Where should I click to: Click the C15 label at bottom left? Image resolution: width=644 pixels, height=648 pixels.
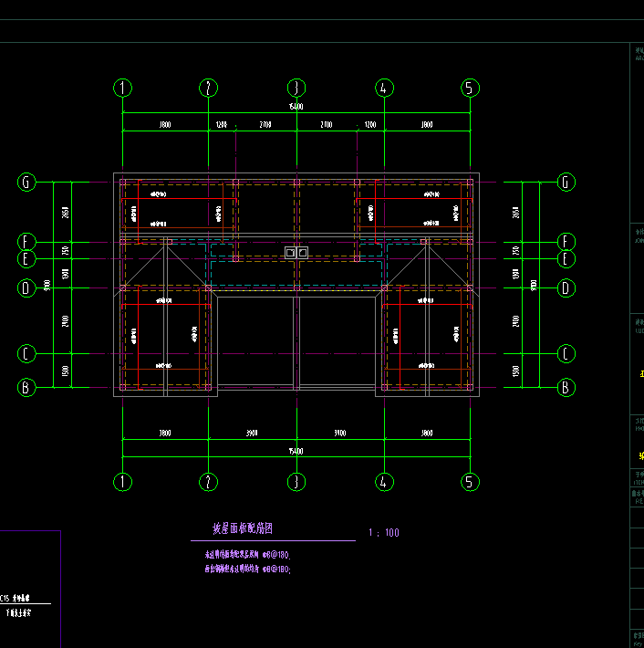(15, 598)
